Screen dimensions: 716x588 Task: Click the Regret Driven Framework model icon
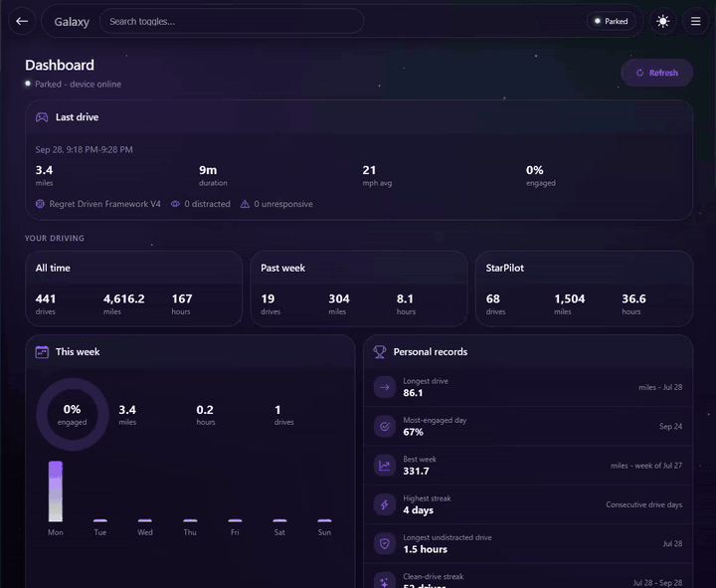coord(40,204)
